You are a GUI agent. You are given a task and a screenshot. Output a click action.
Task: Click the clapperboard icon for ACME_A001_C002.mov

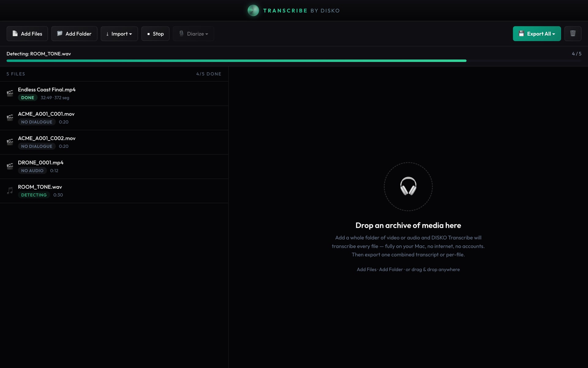tap(10, 142)
